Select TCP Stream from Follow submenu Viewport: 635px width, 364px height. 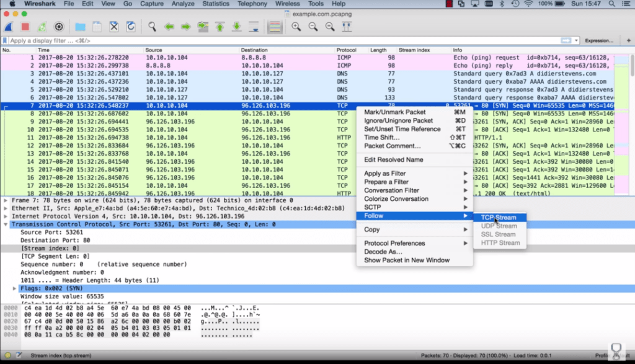pyautogui.click(x=498, y=218)
